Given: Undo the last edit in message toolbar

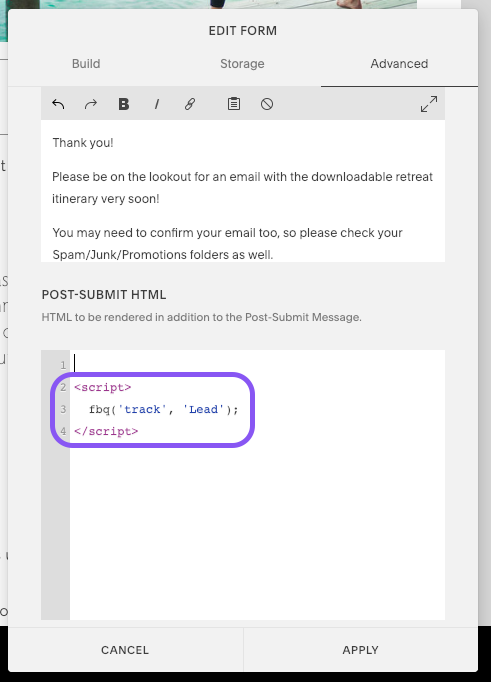Looking at the screenshot, I should click(58, 104).
